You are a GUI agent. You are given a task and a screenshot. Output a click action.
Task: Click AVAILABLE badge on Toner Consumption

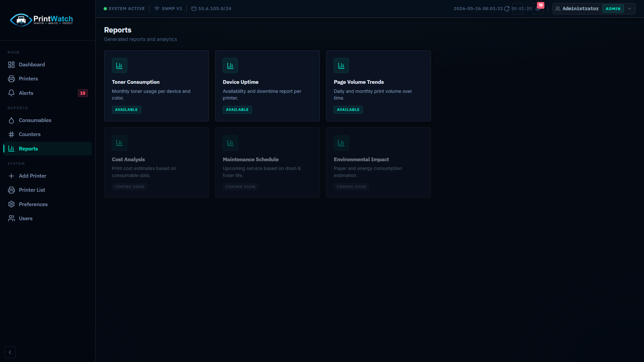pyautogui.click(x=126, y=110)
